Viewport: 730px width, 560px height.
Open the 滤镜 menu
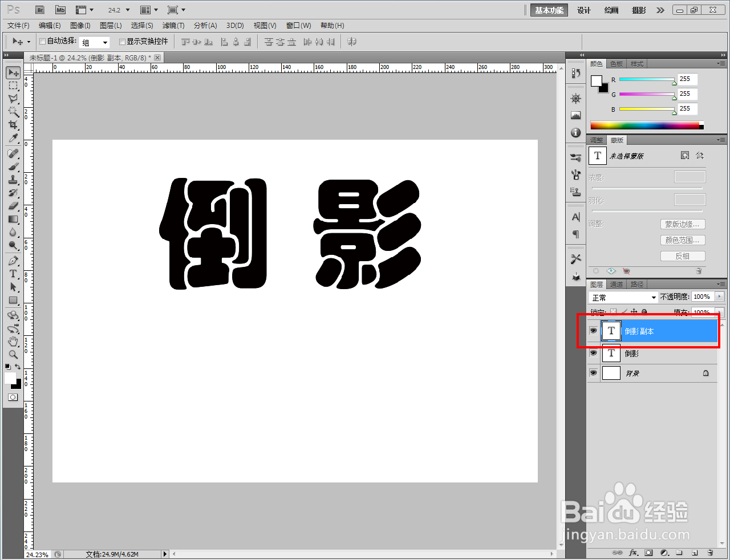pos(174,25)
